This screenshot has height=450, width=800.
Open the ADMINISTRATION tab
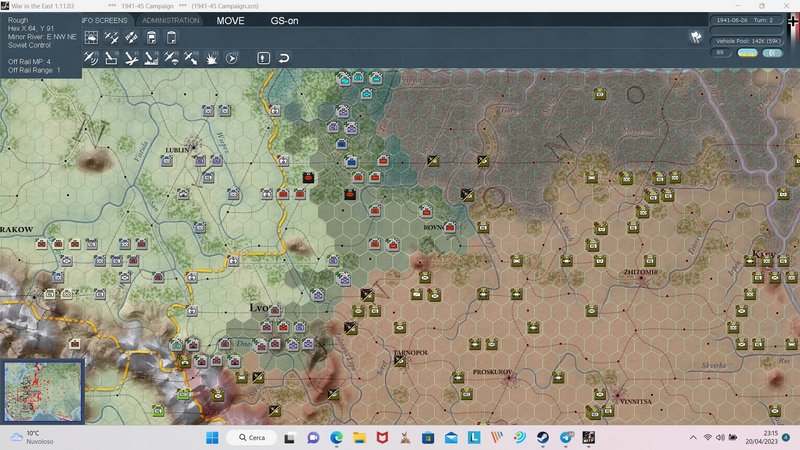(x=170, y=20)
